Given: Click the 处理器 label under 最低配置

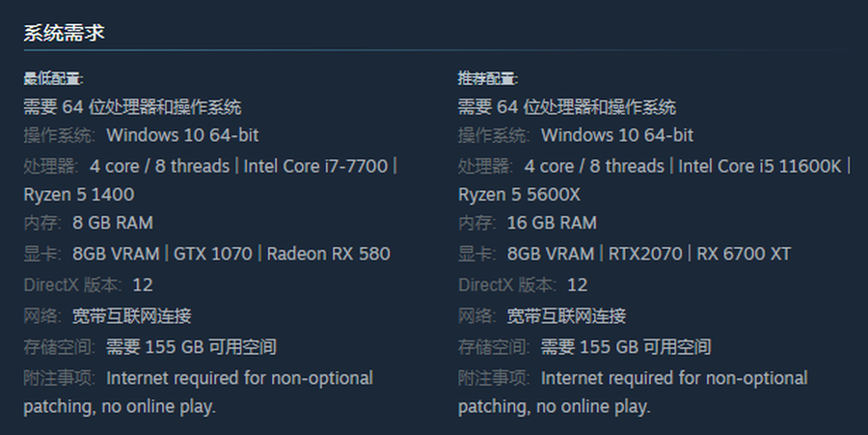Looking at the screenshot, I should tap(50, 166).
